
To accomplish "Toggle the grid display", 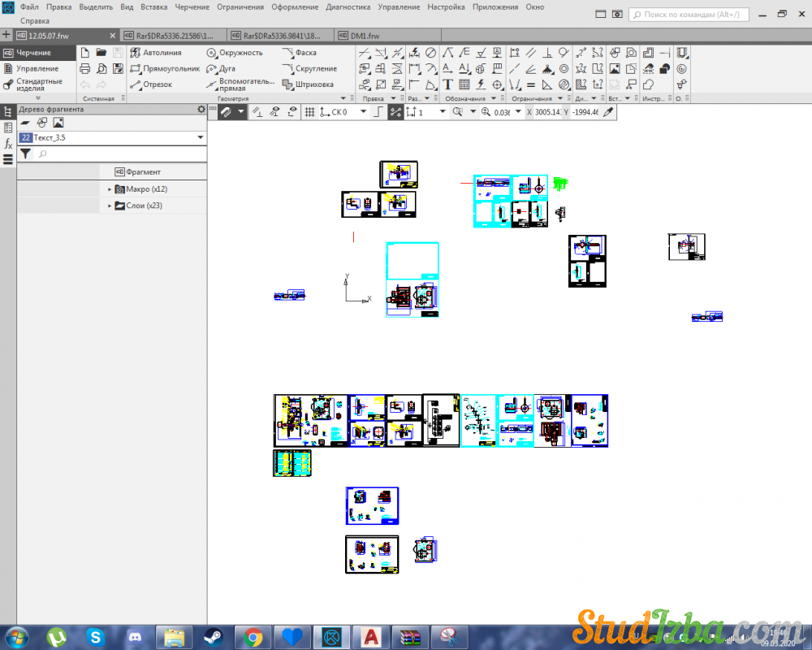I will click(309, 112).
